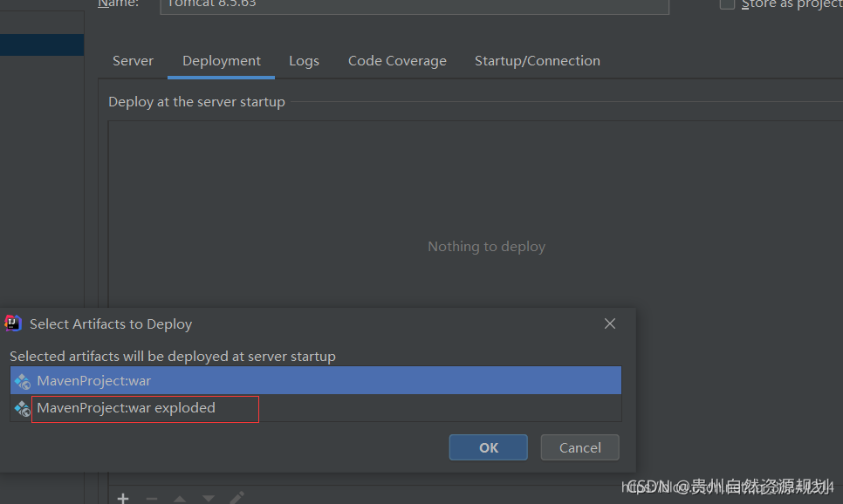Go to the Code Coverage tab
843x504 pixels.
coord(397,61)
